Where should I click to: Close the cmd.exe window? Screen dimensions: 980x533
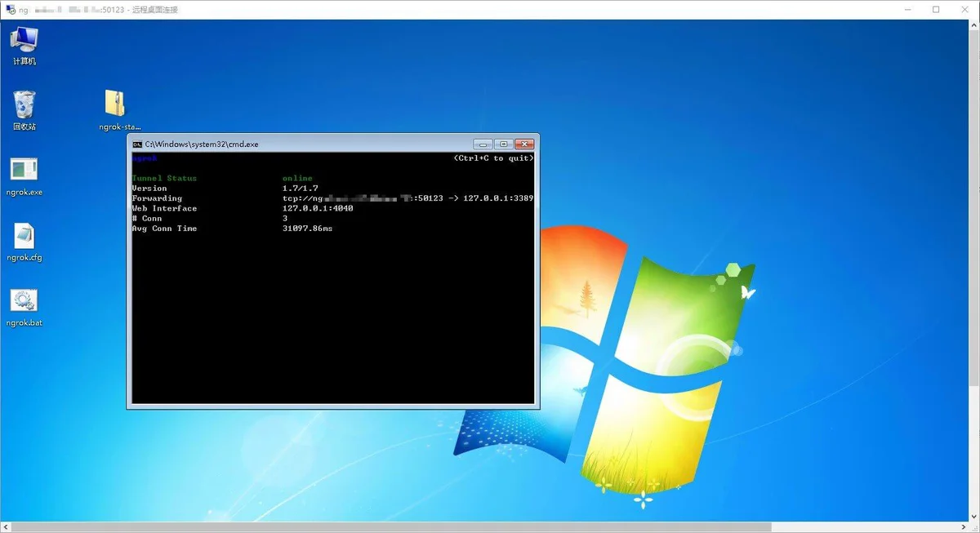coord(524,144)
